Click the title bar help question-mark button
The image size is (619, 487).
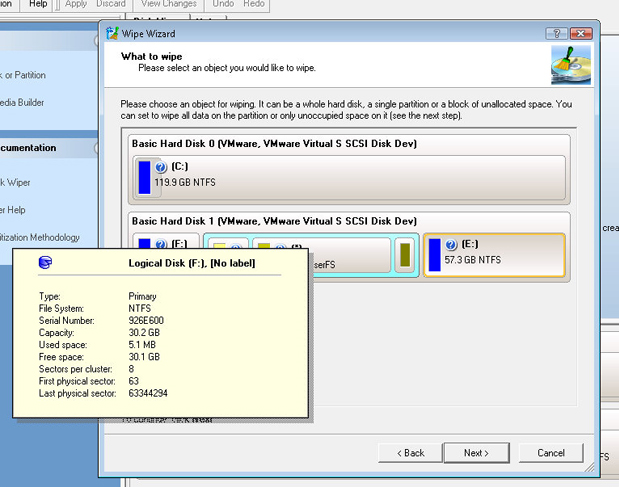click(554, 33)
